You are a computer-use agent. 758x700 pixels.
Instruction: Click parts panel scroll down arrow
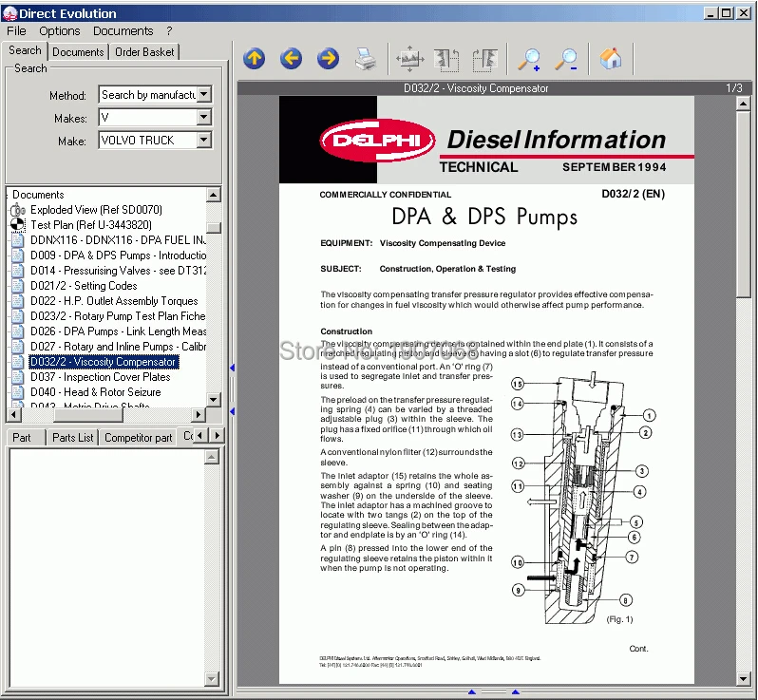click(211, 679)
